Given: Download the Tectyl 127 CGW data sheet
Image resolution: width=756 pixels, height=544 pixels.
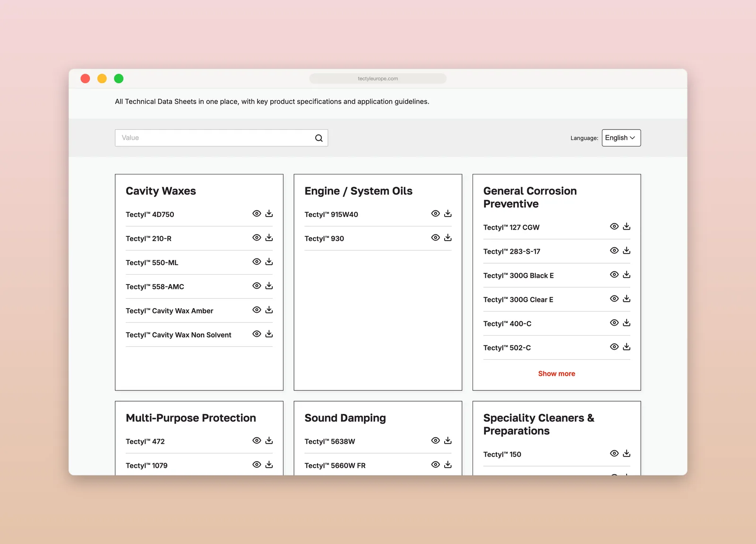Looking at the screenshot, I should coord(627,226).
